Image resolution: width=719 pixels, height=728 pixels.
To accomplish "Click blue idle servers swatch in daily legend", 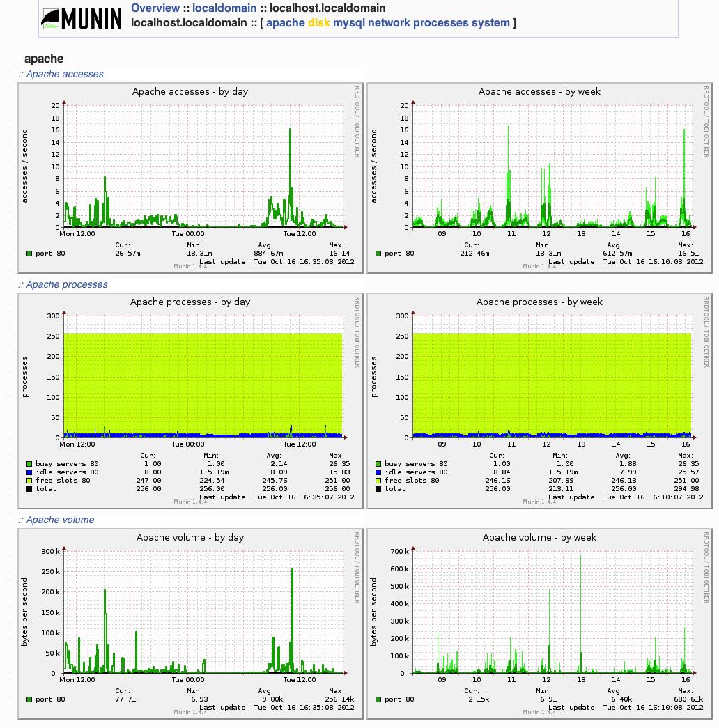I will click(x=29, y=472).
